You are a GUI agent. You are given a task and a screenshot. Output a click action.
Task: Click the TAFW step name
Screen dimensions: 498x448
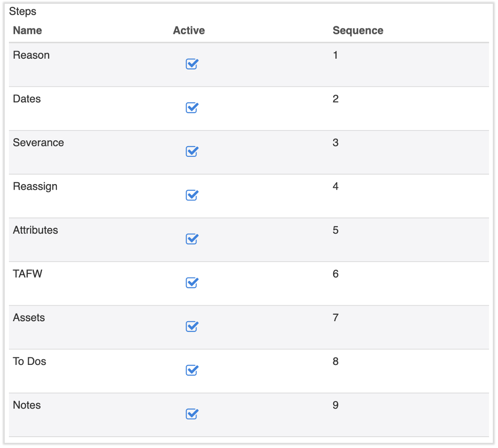click(27, 274)
